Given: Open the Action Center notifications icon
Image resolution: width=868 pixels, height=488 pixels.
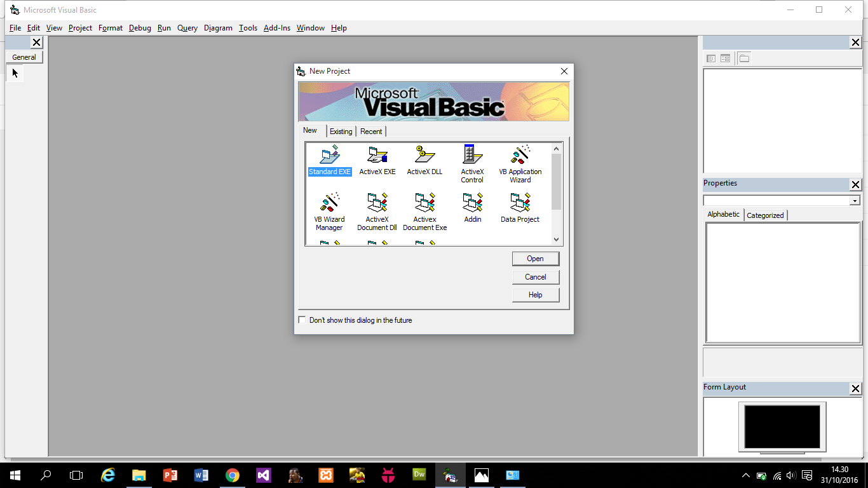Looking at the screenshot, I should coord(807,475).
